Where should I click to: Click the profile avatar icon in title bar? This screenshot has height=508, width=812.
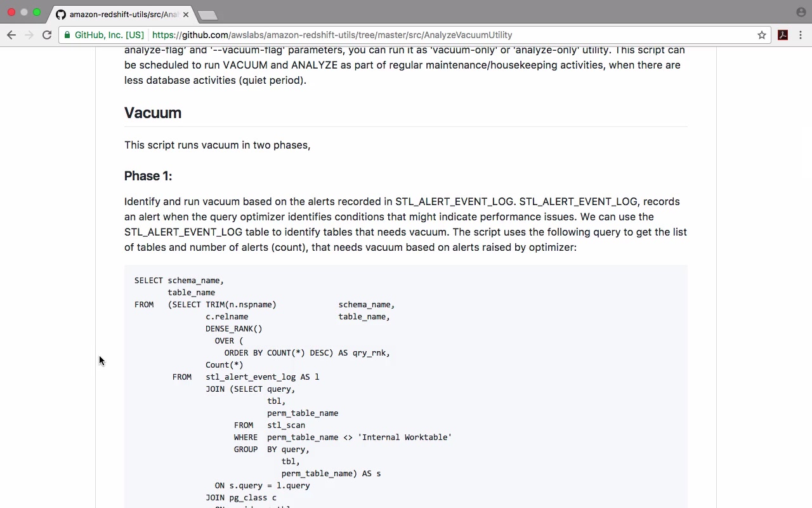pyautogui.click(x=801, y=12)
